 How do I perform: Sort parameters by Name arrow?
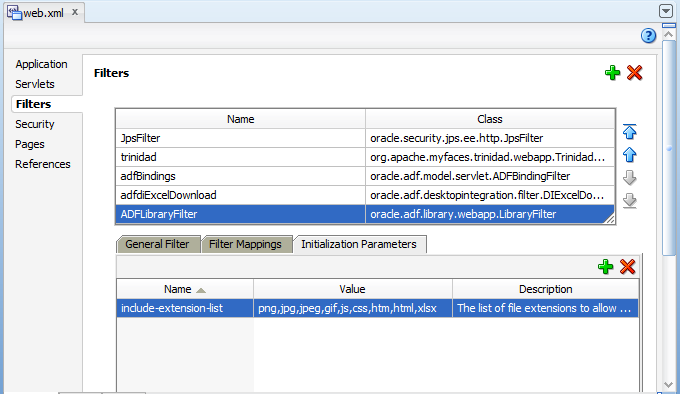(x=201, y=290)
